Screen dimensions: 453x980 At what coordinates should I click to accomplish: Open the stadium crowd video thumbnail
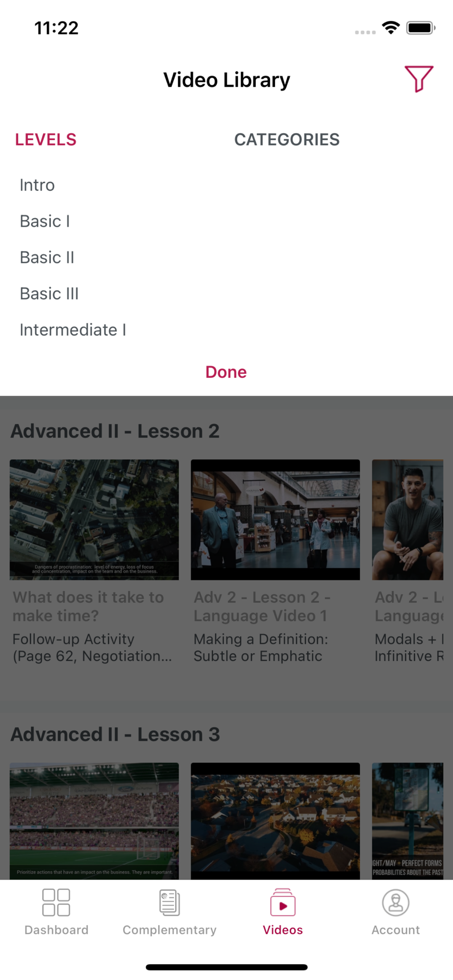tap(94, 821)
